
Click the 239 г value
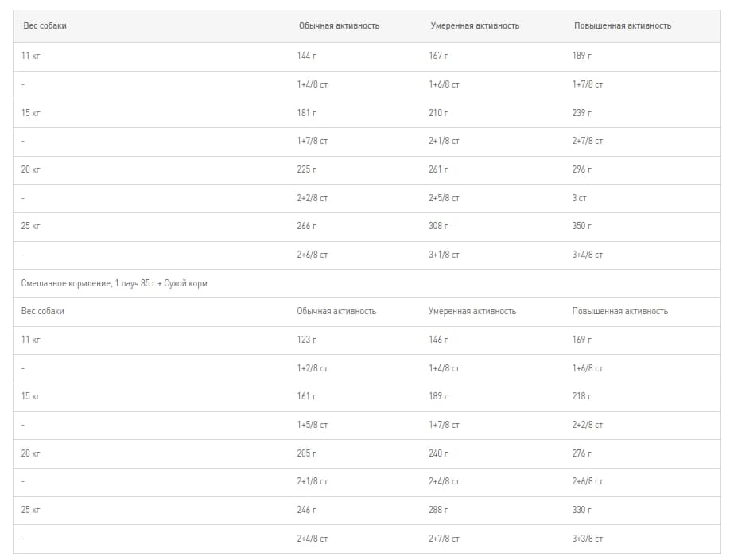pos(582,113)
